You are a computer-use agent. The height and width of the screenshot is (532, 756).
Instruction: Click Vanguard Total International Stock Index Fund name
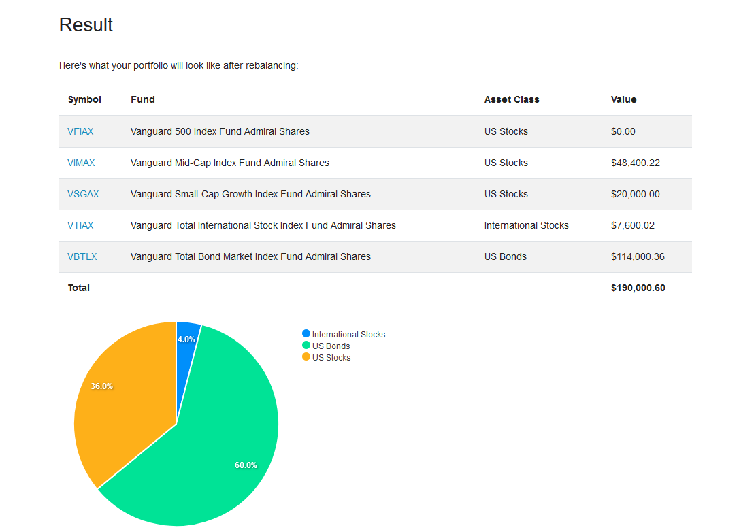pos(263,226)
